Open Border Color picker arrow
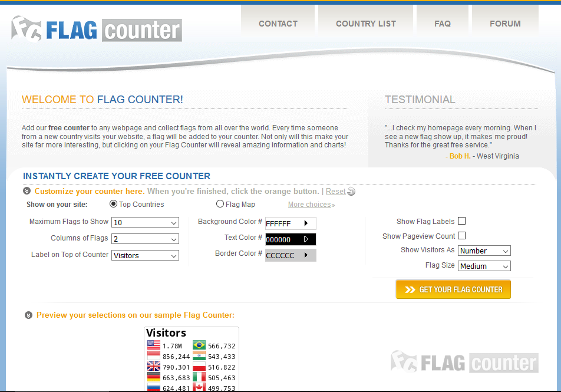Viewport: 561px width, 392px height. [x=306, y=255]
